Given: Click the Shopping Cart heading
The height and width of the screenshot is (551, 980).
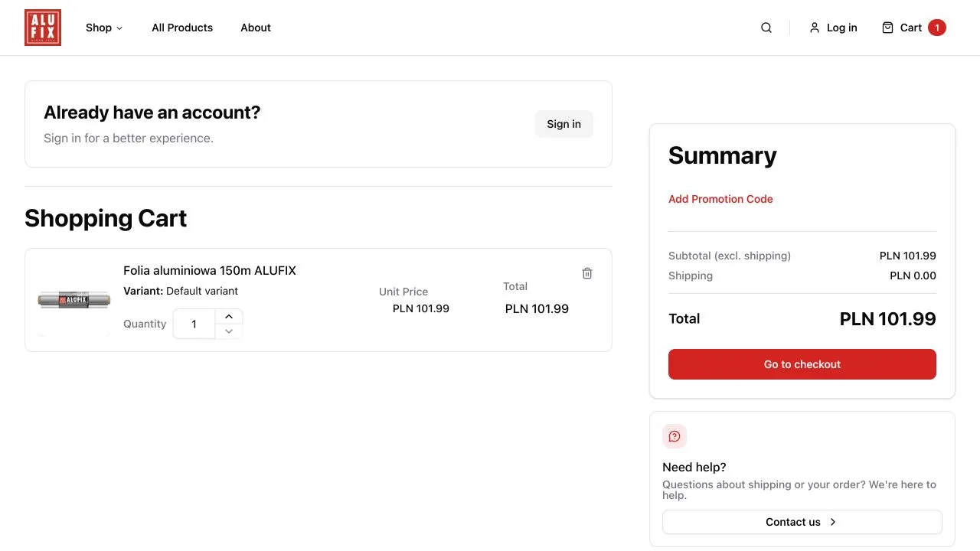Looking at the screenshot, I should (x=106, y=218).
